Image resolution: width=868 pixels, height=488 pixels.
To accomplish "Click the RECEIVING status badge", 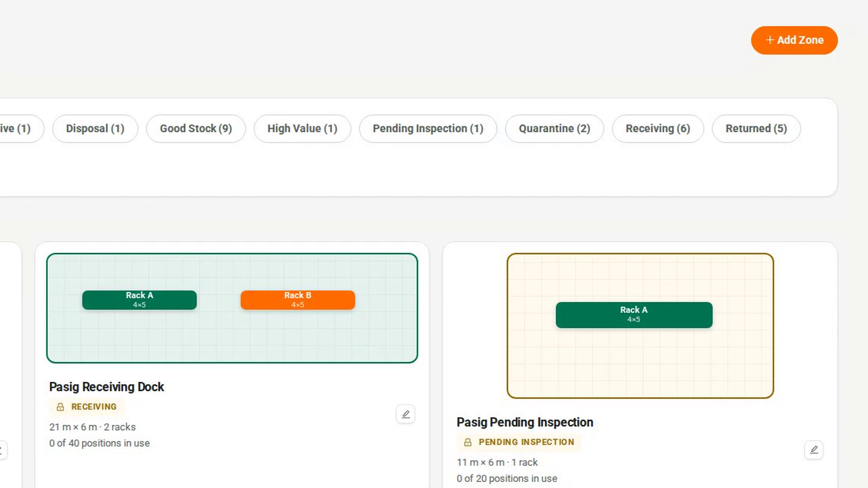I will click(87, 407).
